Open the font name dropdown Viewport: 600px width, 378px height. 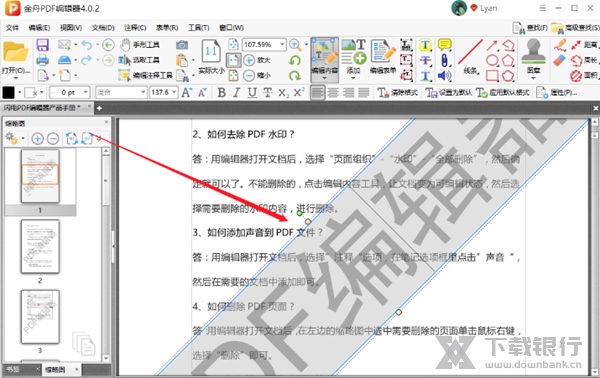pyautogui.click(x=143, y=93)
